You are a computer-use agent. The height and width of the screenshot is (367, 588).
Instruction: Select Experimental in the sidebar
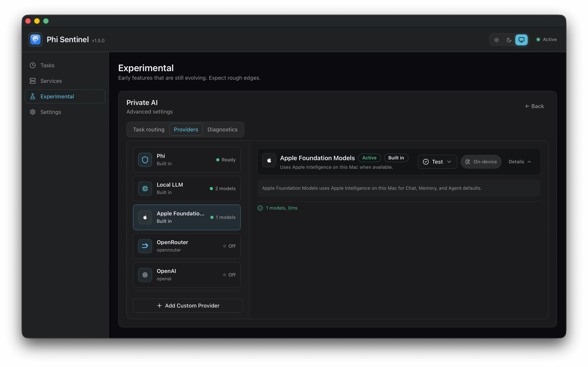65,96
